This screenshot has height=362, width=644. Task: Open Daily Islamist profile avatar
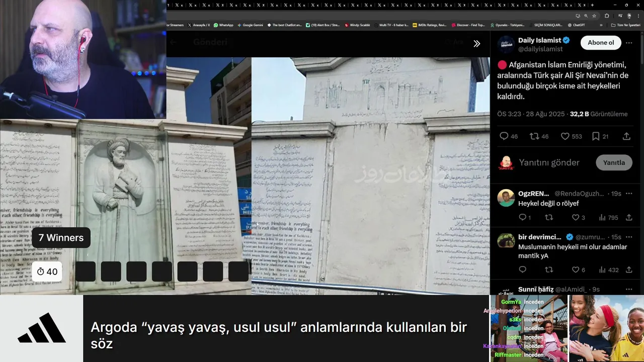[x=506, y=44]
